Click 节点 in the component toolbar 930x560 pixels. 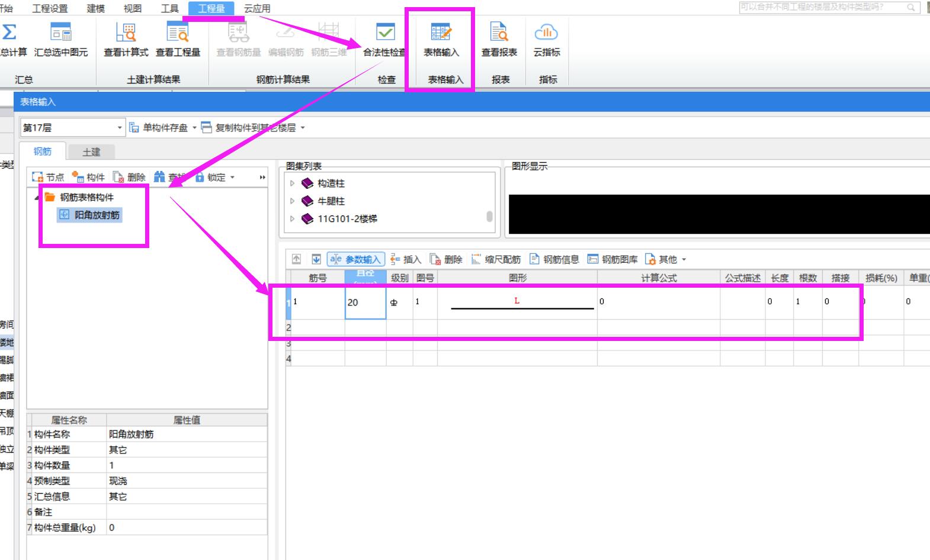tap(48, 177)
